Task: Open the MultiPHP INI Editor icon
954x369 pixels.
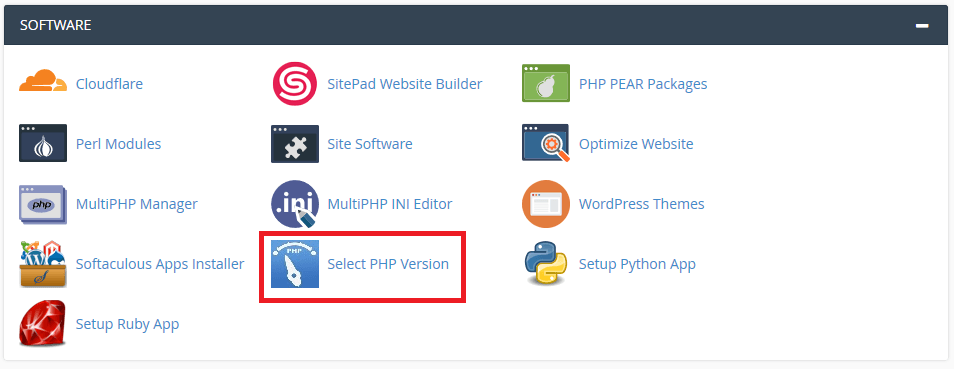Action: (294, 204)
